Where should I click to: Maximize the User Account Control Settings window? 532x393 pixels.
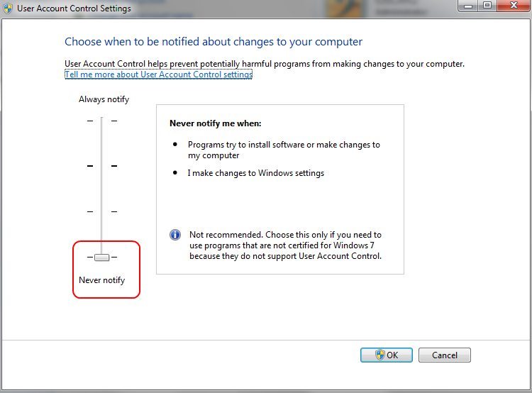(x=487, y=6)
